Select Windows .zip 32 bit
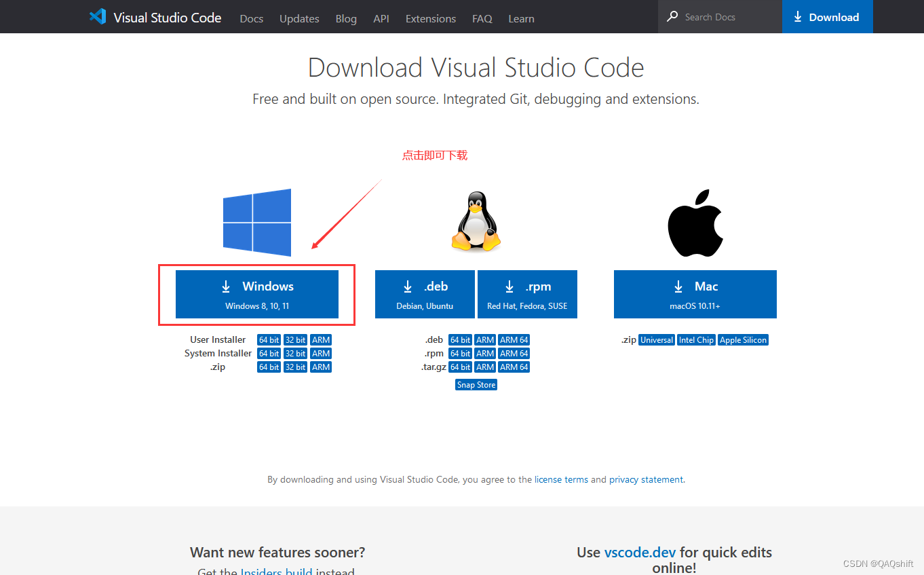The width and height of the screenshot is (924, 575). click(295, 367)
